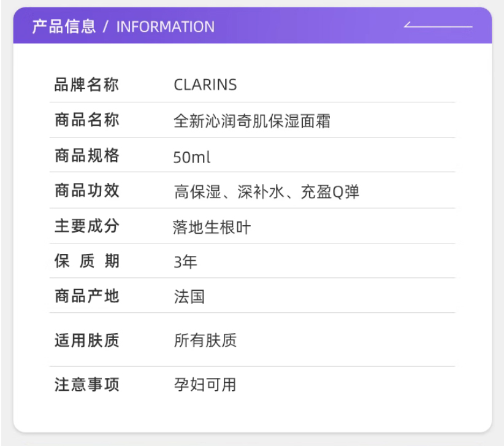The image size is (504, 446).
Task: Select the 法国 origin value
Action: [x=189, y=297]
